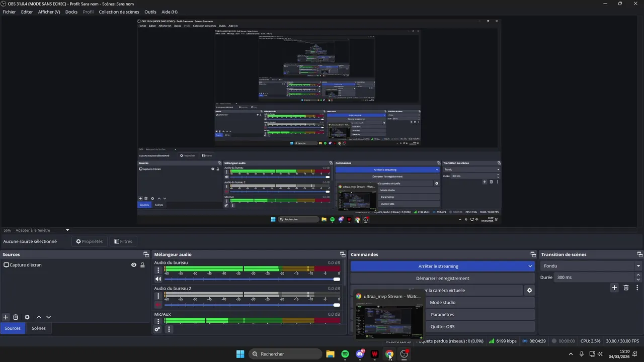
Task: Add a scene transition with plus icon
Action: click(x=614, y=288)
